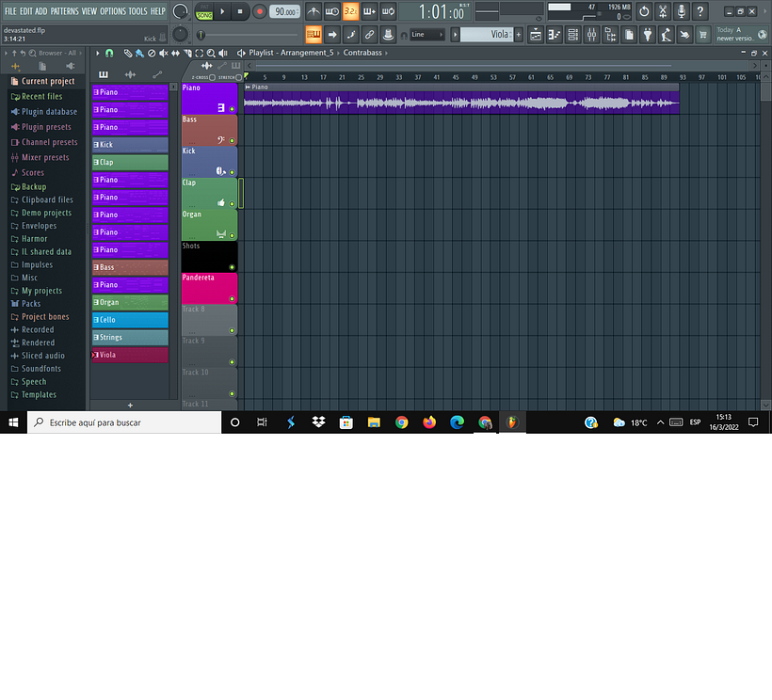The image size is (772, 700).
Task: Select the playlist Zoom tool
Action: [211, 53]
